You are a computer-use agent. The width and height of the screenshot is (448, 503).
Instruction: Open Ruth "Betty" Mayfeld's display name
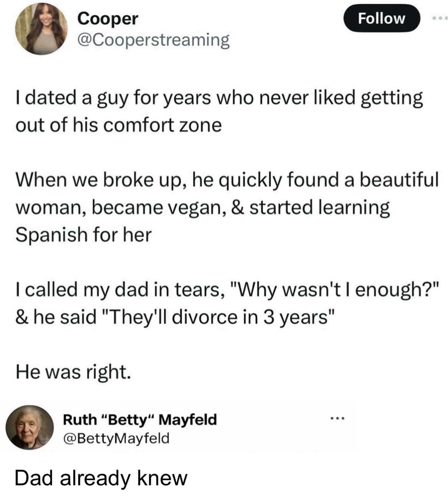tap(140, 420)
